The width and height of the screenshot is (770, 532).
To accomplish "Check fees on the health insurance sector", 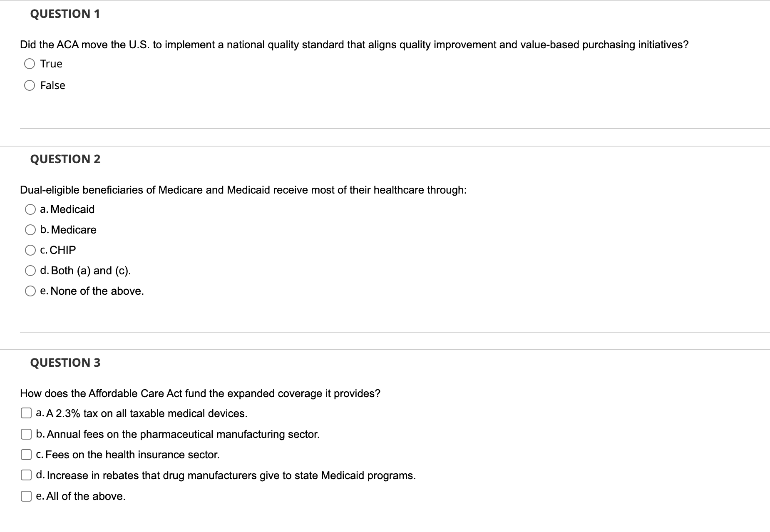I will tap(26, 454).
